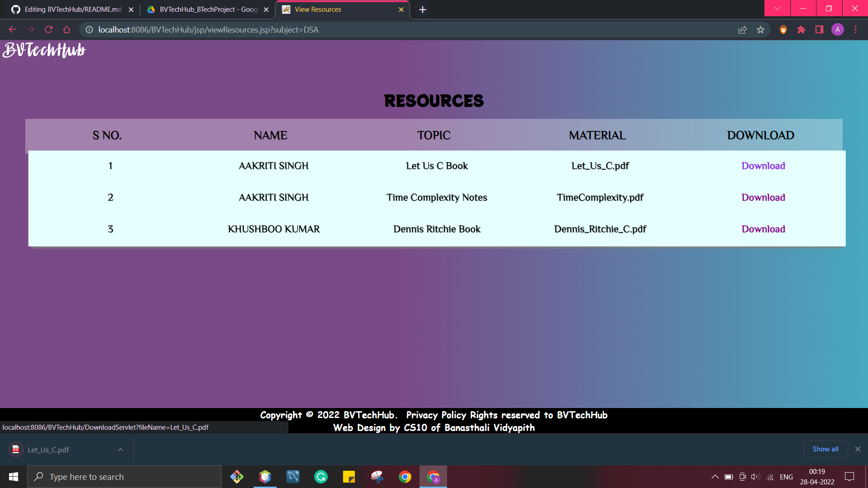Download the Let_Us_C.pdf resource

(x=763, y=166)
